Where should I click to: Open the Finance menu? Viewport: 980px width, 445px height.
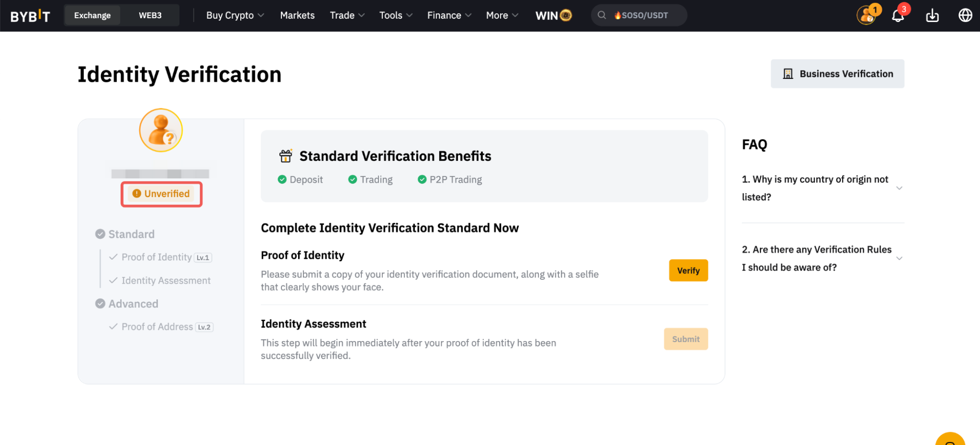[x=449, y=16]
